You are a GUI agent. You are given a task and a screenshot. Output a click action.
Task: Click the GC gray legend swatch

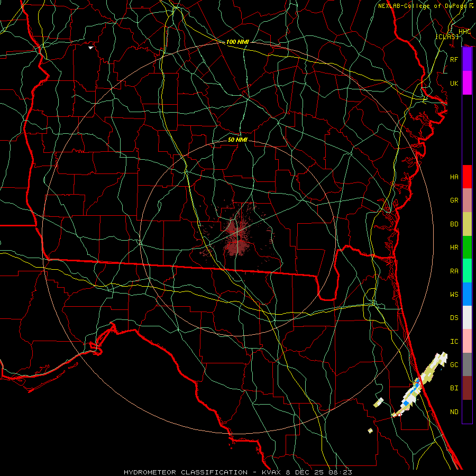pos(467,364)
